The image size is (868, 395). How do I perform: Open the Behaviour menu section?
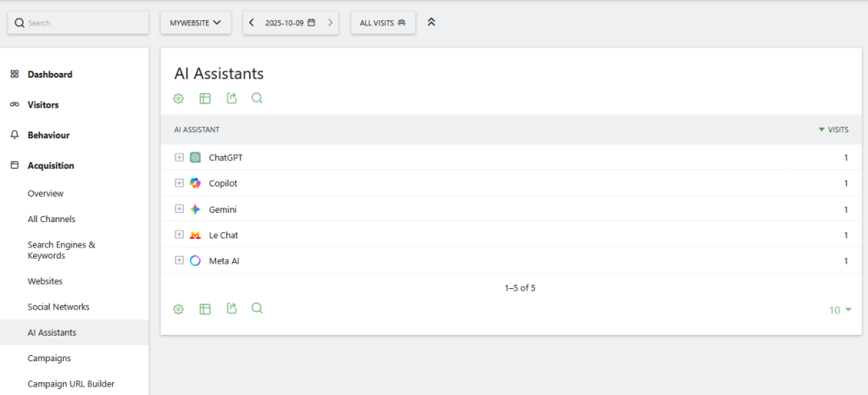(48, 136)
